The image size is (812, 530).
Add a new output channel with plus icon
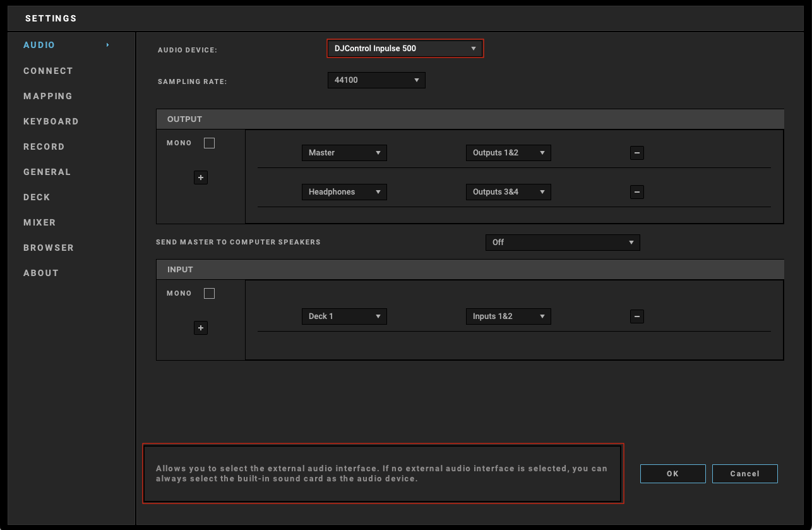coord(201,178)
